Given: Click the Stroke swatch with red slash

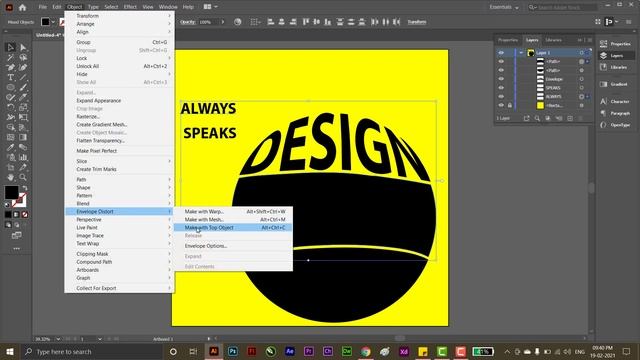Looking at the screenshot, I should pos(19,200).
